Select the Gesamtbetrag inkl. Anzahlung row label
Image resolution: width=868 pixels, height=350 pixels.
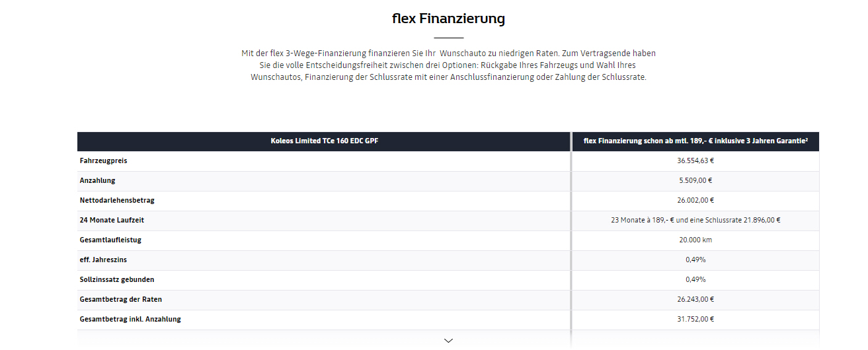[x=130, y=319]
